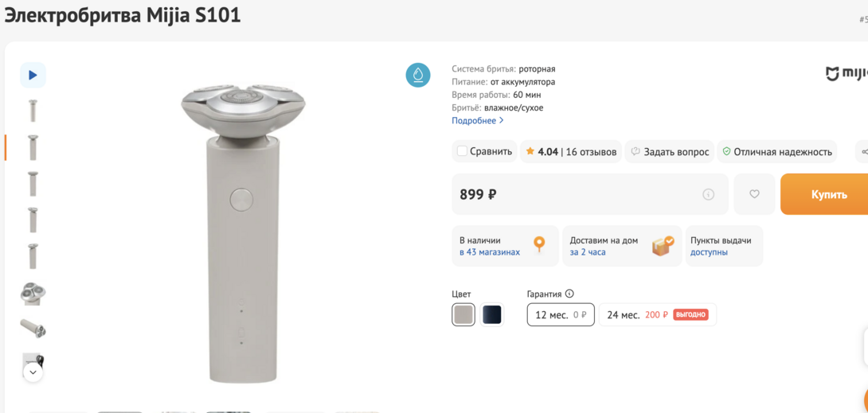Click the Задать вопрос button
This screenshot has width=868, height=413.
click(670, 152)
